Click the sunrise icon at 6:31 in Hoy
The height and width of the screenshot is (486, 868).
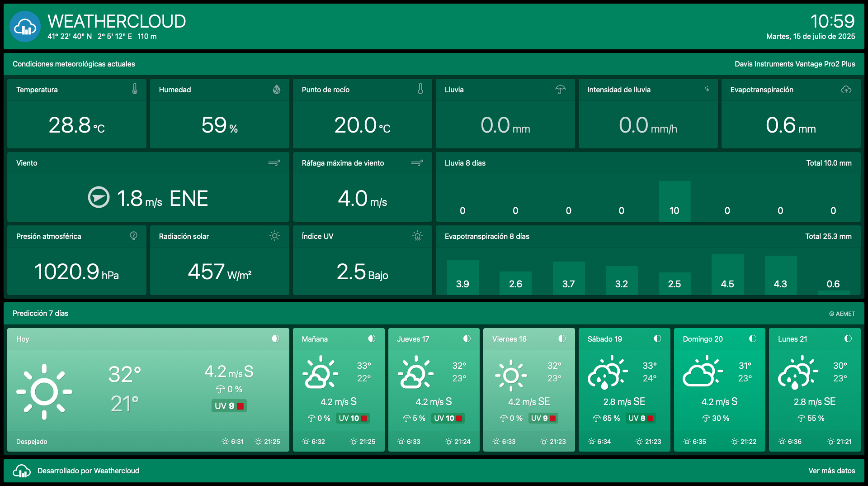225,441
